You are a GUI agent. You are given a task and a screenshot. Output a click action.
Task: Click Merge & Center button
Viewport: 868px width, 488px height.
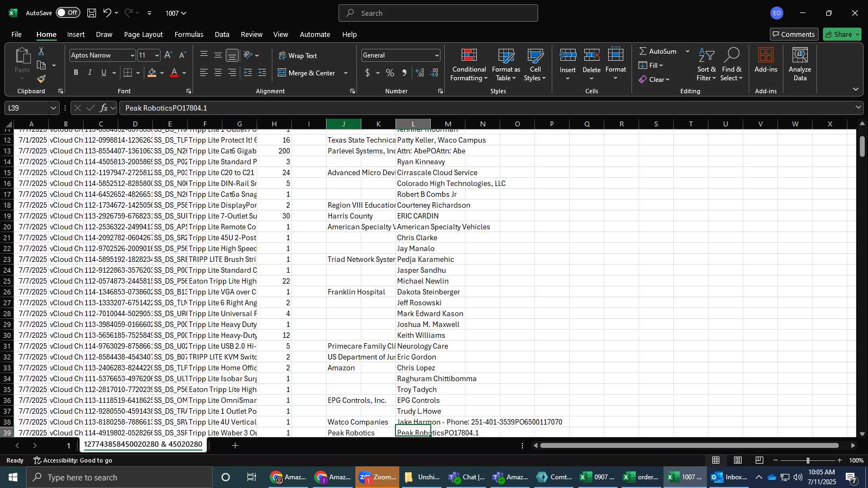(x=307, y=73)
